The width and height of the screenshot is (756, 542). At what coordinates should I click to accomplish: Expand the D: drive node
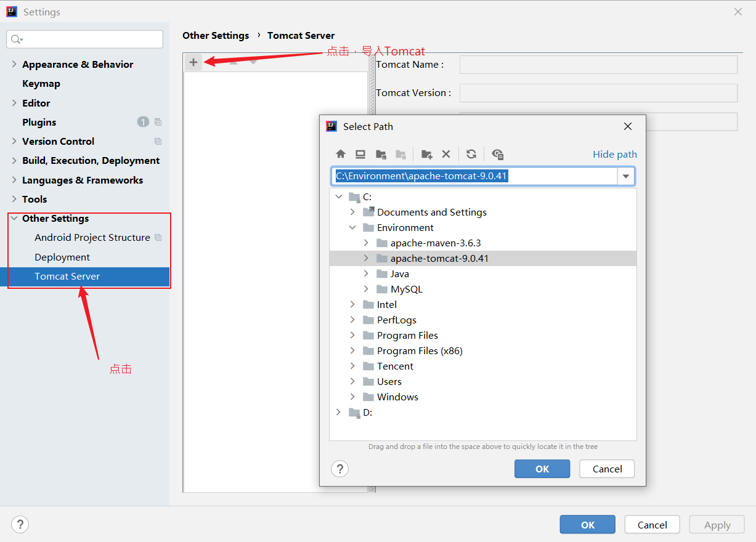tap(338, 412)
